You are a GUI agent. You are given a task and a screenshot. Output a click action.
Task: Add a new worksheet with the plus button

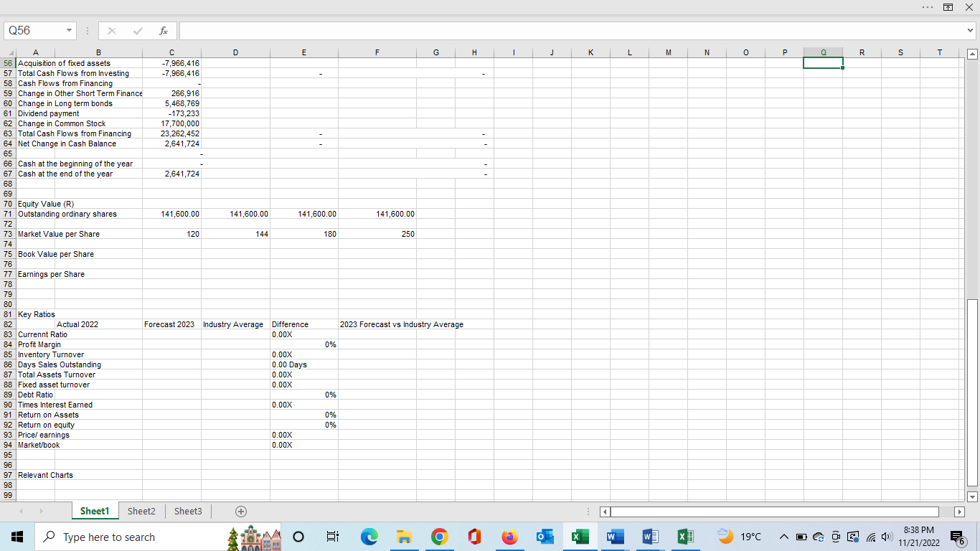(x=240, y=511)
